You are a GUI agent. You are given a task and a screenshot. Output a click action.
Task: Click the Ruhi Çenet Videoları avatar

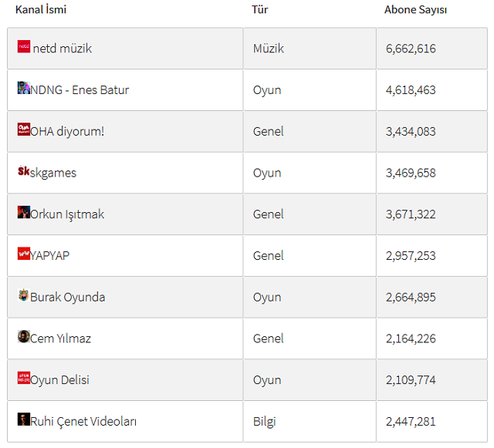(24, 419)
